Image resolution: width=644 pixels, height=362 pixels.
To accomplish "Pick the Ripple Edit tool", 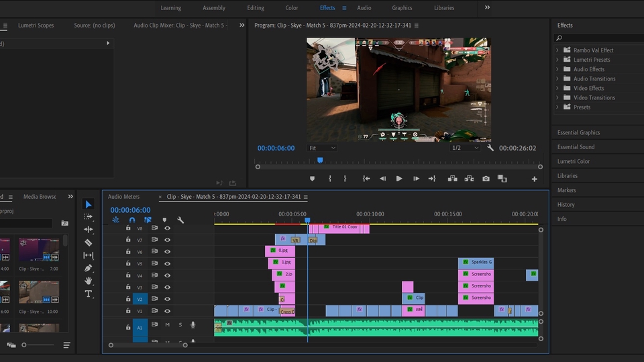I will [89, 230].
